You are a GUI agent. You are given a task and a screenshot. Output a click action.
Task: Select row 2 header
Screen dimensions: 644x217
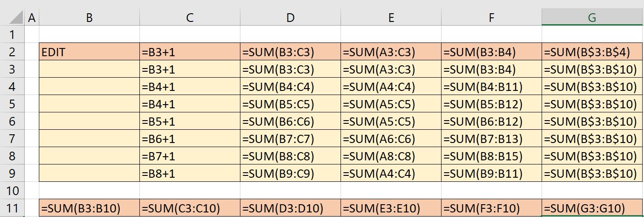tap(12, 52)
